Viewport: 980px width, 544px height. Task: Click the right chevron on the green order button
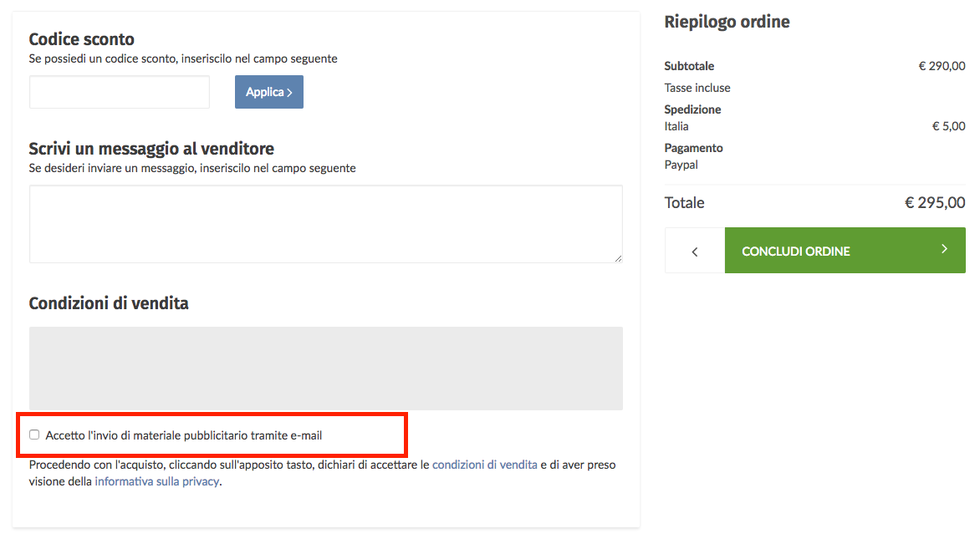944,249
